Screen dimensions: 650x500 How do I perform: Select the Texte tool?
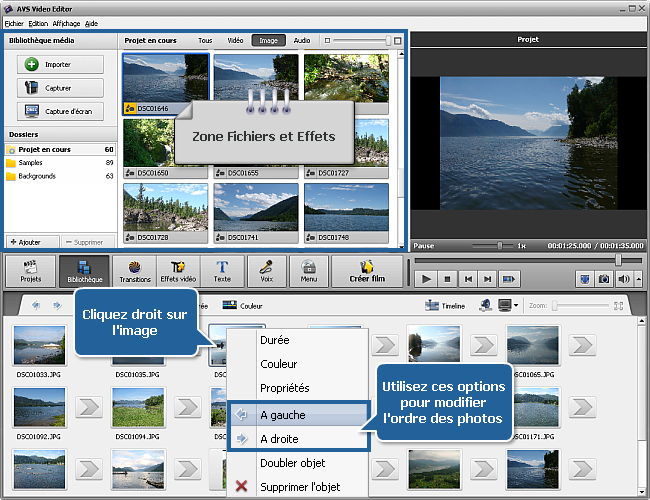(x=222, y=270)
